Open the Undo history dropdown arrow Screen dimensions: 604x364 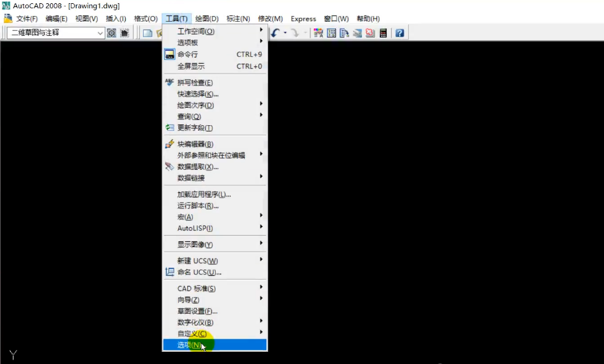285,33
